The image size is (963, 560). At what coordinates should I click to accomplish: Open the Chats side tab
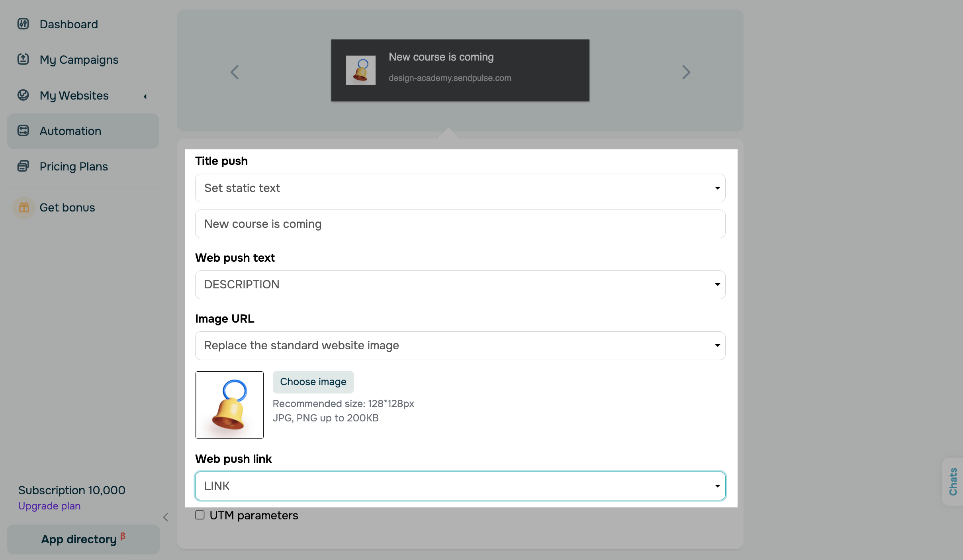(x=953, y=482)
